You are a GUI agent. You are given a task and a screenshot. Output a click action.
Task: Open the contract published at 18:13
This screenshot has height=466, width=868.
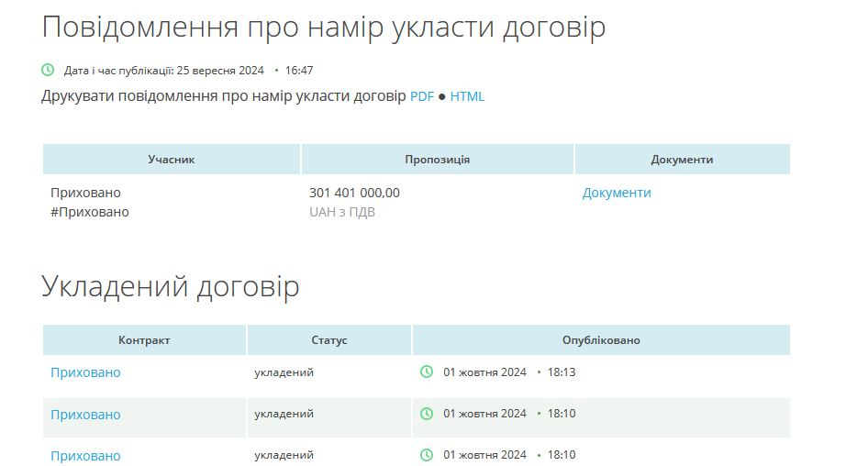coord(85,372)
